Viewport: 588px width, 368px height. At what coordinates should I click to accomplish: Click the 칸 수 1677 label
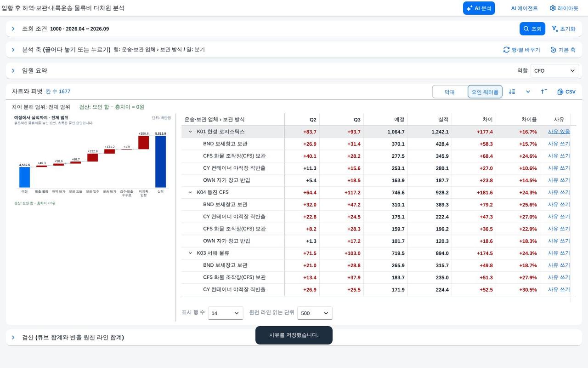click(58, 92)
